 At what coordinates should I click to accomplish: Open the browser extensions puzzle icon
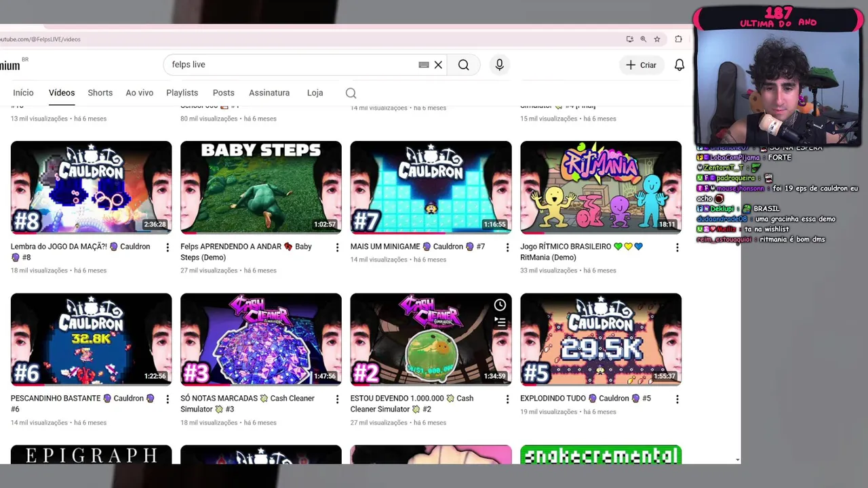point(678,39)
